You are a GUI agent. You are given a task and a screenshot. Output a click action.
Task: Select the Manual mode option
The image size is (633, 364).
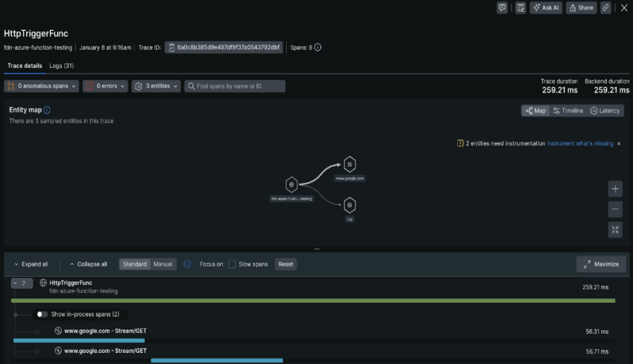pyautogui.click(x=162, y=264)
